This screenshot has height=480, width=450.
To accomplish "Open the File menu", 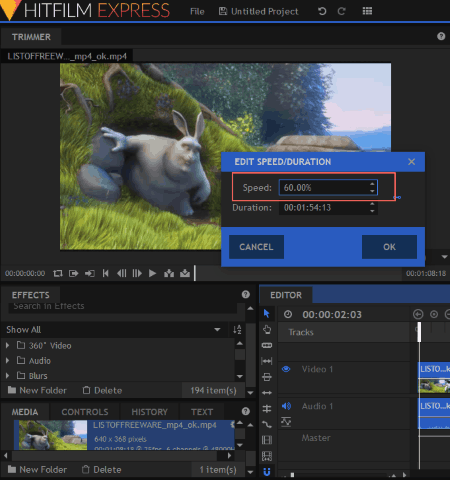I will (x=197, y=12).
